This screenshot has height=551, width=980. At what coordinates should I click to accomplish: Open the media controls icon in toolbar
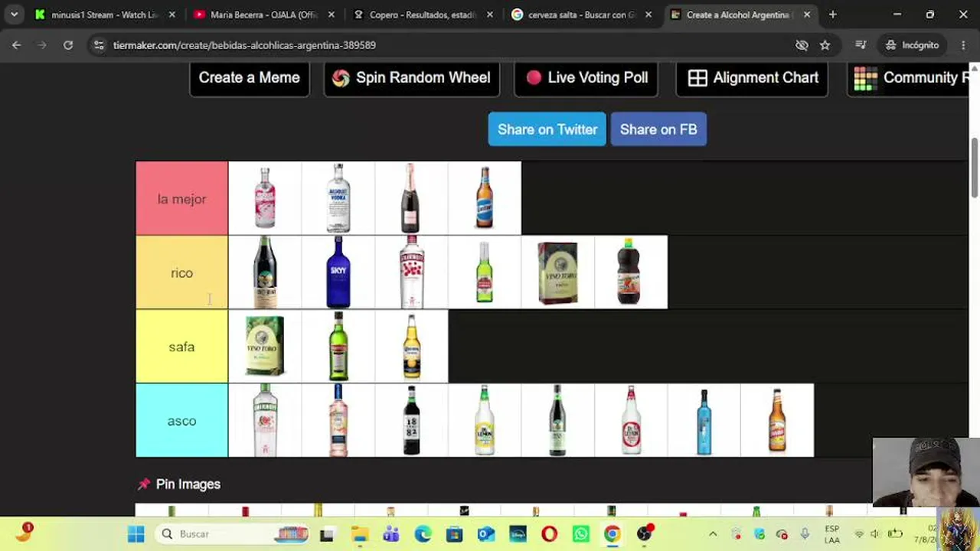(x=861, y=45)
